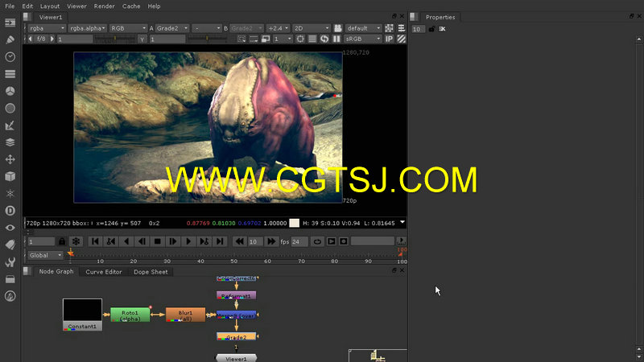This screenshot has height=362, width=644.
Task: Toggle the viewer overlay lines icon
Action: pos(312,39)
